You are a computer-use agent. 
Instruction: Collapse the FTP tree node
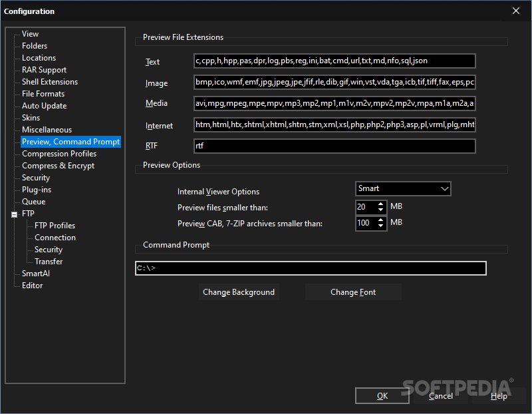coord(14,214)
